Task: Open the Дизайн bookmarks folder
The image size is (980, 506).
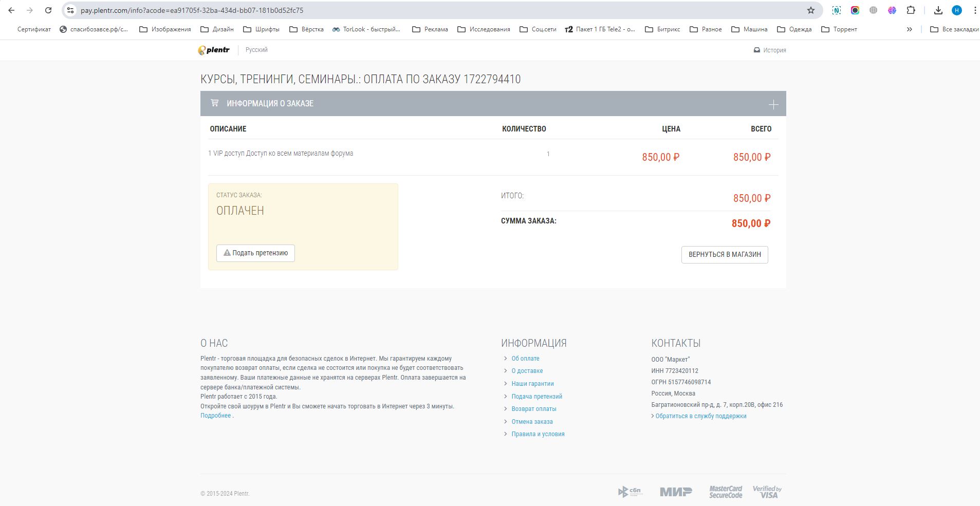Action: point(217,29)
